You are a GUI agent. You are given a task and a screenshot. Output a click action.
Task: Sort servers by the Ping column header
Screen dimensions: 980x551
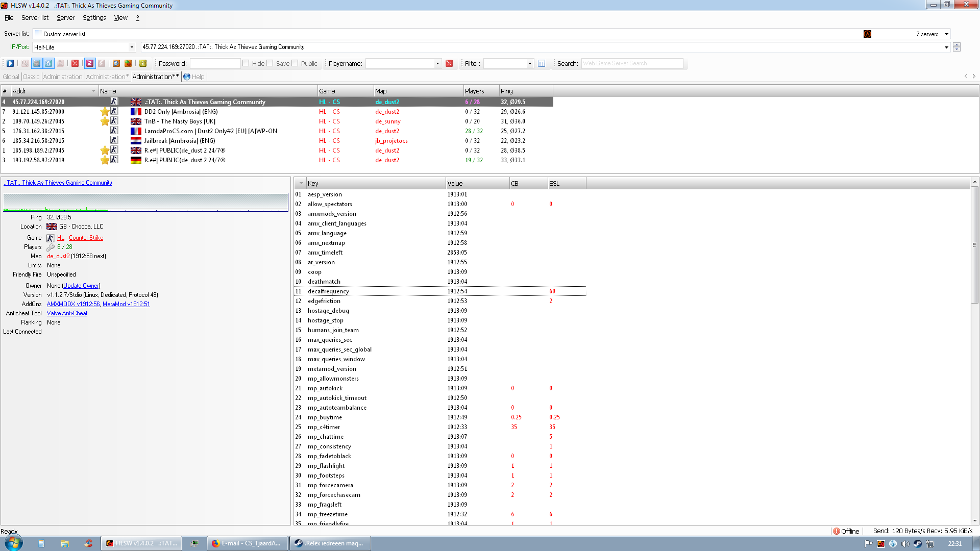point(526,91)
